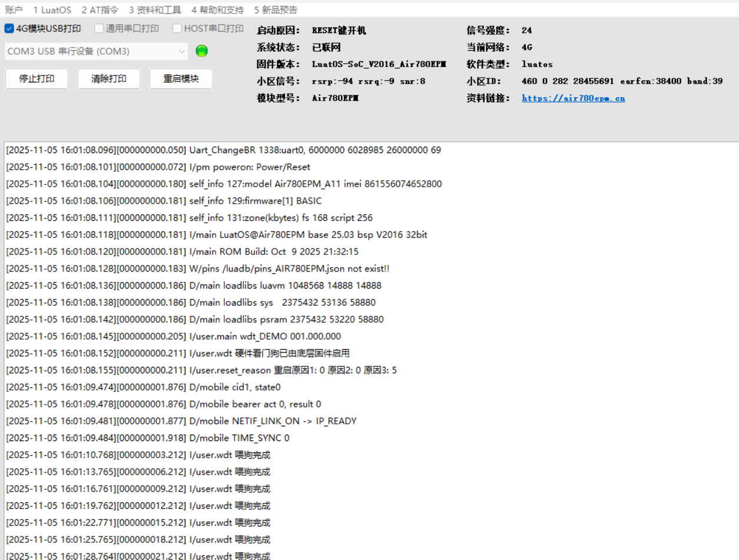Click the current network value 4G

click(x=526, y=48)
